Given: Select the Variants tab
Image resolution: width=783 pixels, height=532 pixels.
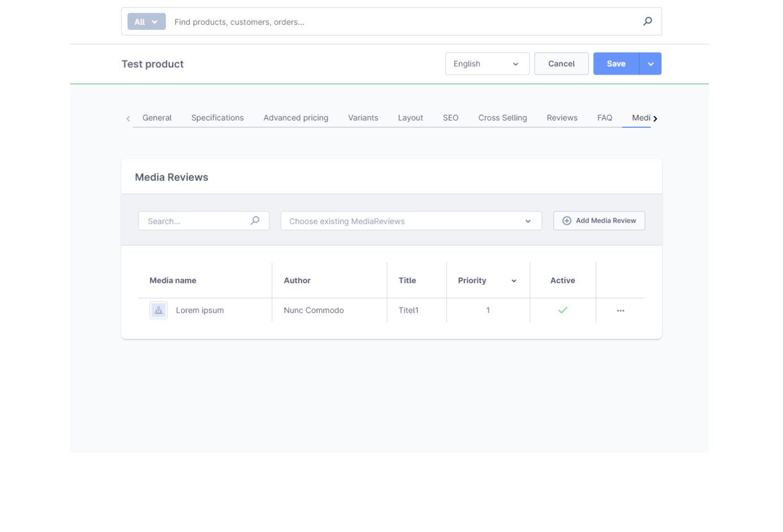Looking at the screenshot, I should point(363,118).
